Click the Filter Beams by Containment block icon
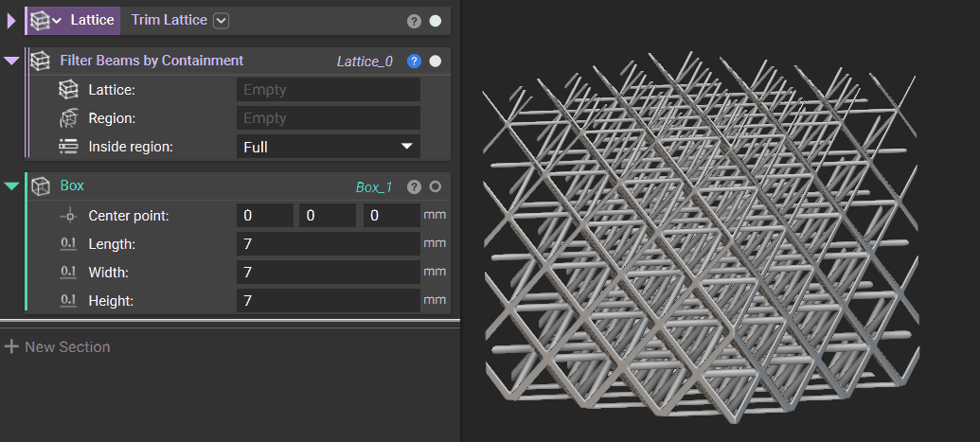This screenshot has width=980, height=442. pyautogui.click(x=41, y=61)
